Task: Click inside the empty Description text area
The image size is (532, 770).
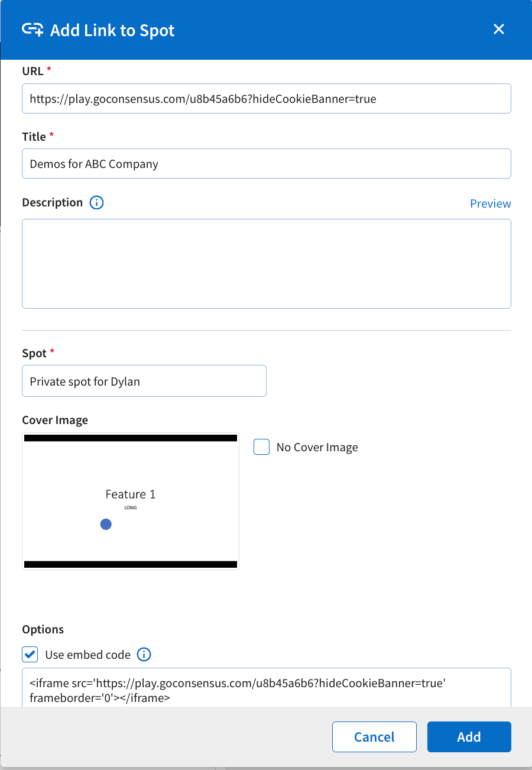Action: [x=267, y=264]
